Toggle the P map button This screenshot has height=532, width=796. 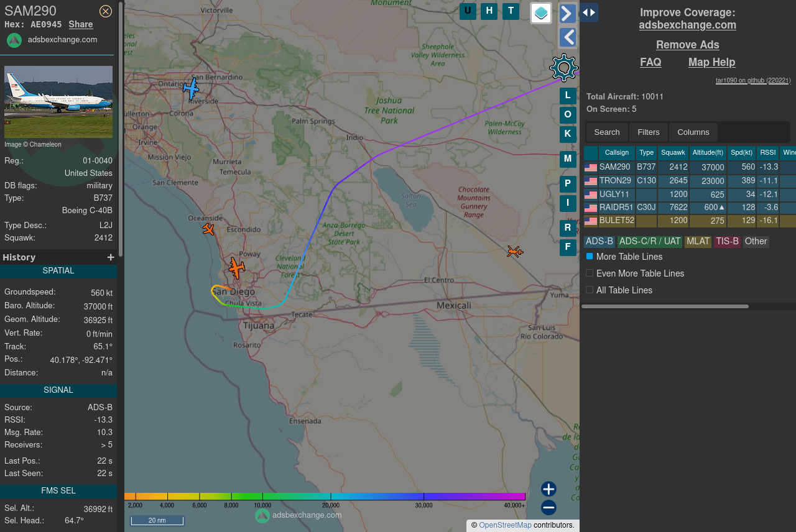pyautogui.click(x=568, y=184)
